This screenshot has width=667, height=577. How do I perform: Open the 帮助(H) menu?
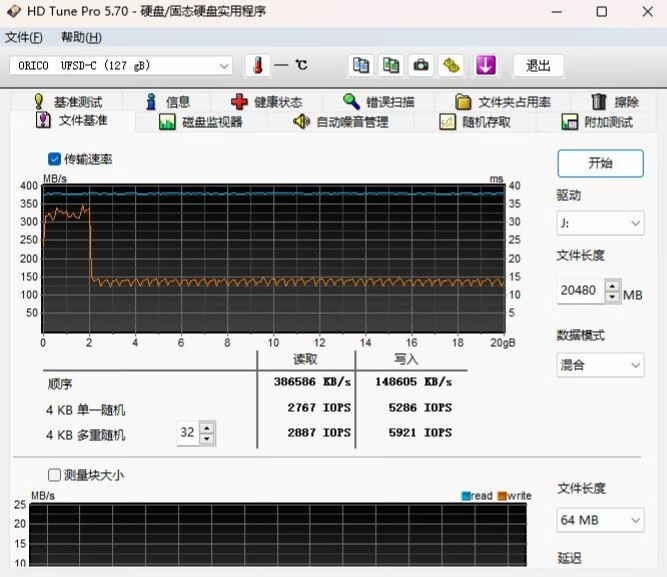coord(81,37)
